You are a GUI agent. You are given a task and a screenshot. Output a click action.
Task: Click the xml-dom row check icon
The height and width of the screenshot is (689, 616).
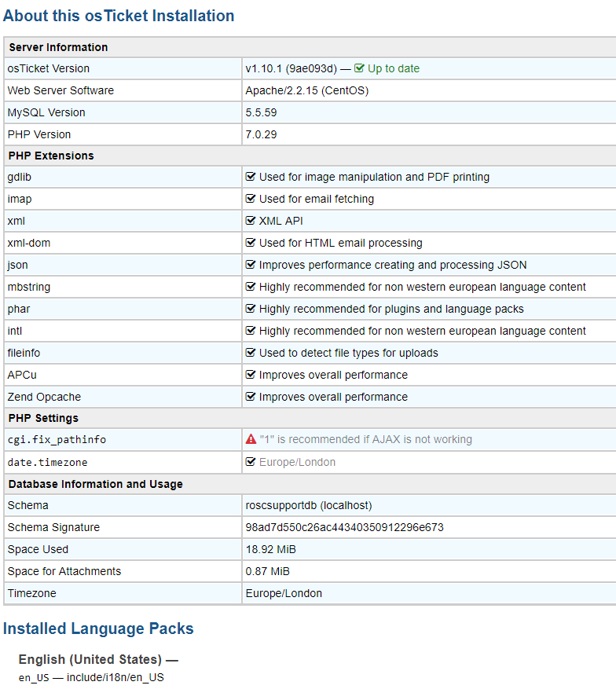251,243
